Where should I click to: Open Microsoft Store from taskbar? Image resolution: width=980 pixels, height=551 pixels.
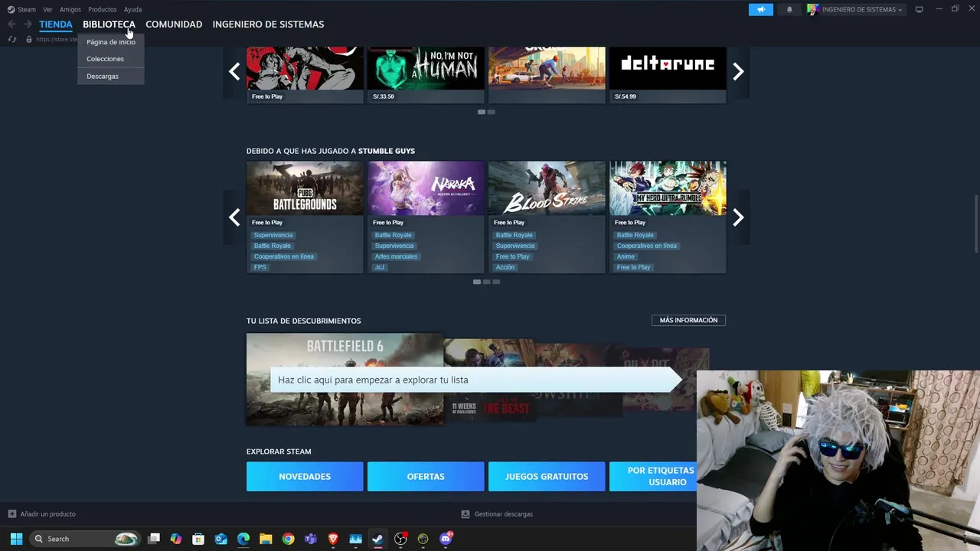[198, 539]
